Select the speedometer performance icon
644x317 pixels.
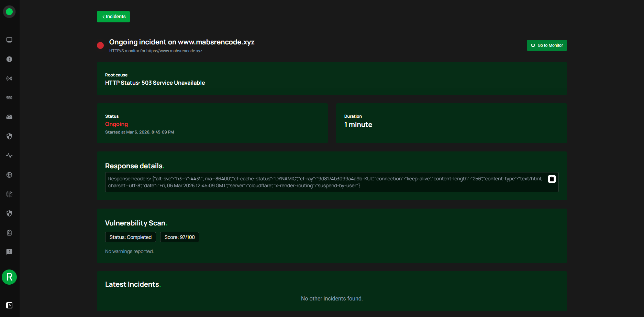pyautogui.click(x=9, y=117)
